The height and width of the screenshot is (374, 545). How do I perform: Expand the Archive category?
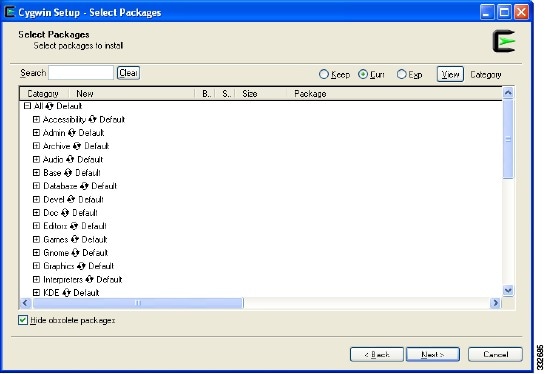(x=36, y=146)
